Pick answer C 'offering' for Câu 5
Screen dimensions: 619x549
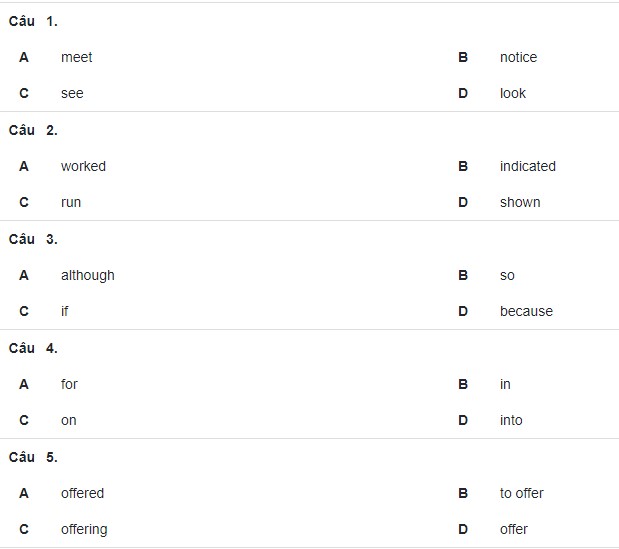pos(84,530)
